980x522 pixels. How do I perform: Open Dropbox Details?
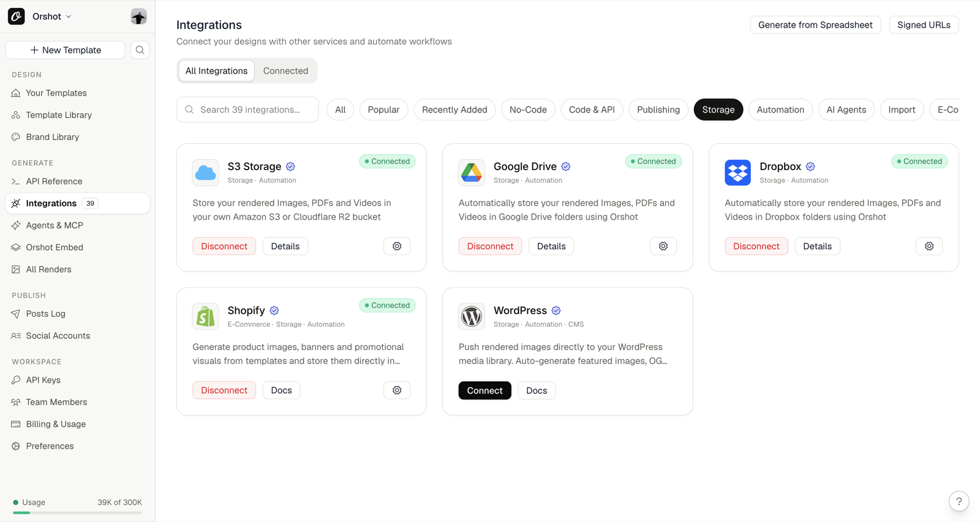[x=817, y=246]
